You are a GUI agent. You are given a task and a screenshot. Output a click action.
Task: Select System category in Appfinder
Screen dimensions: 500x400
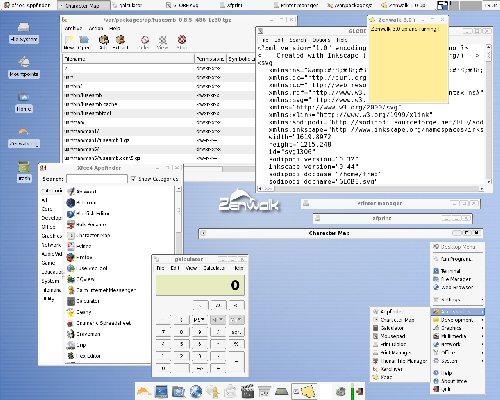click(x=50, y=281)
